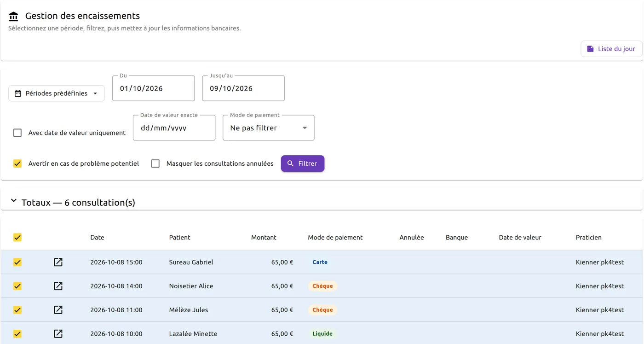This screenshot has height=344, width=644.
Task: Click the Annulée column header
Action: pos(412,238)
